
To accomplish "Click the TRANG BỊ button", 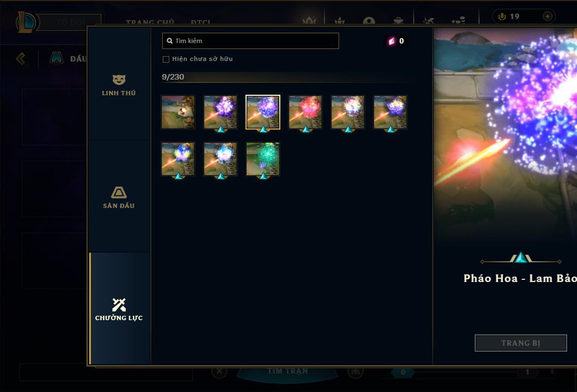I will point(521,343).
